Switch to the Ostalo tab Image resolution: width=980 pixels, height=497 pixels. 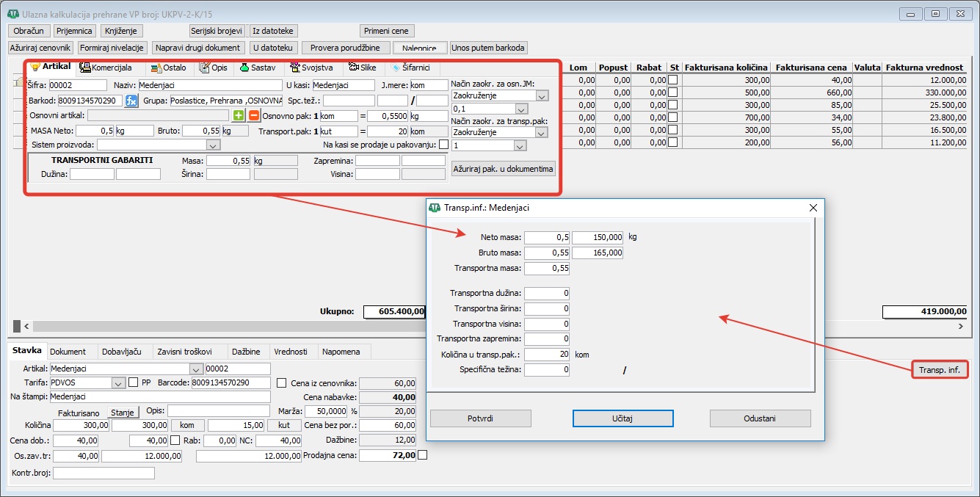tap(169, 68)
